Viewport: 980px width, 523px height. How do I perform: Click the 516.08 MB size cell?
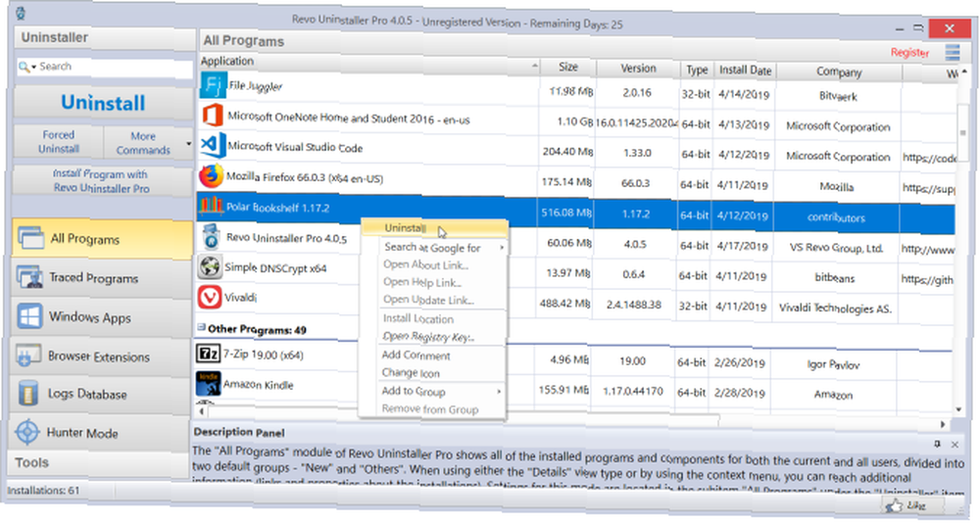click(x=566, y=213)
